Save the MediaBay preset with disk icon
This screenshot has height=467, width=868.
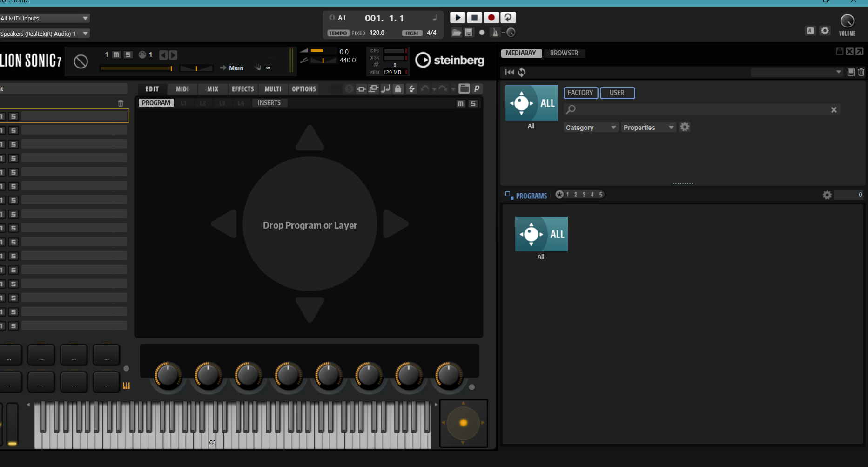point(851,72)
